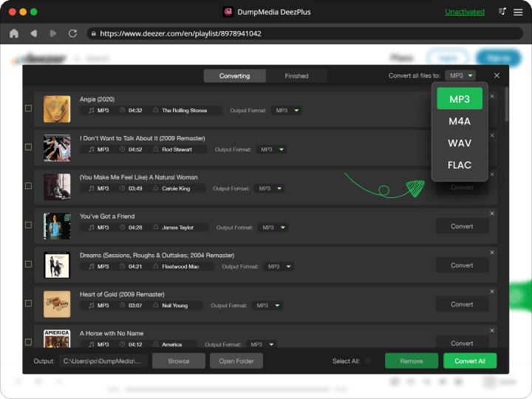Toggle the Select All option
Viewport: 532px width, 399px height.
368,361
